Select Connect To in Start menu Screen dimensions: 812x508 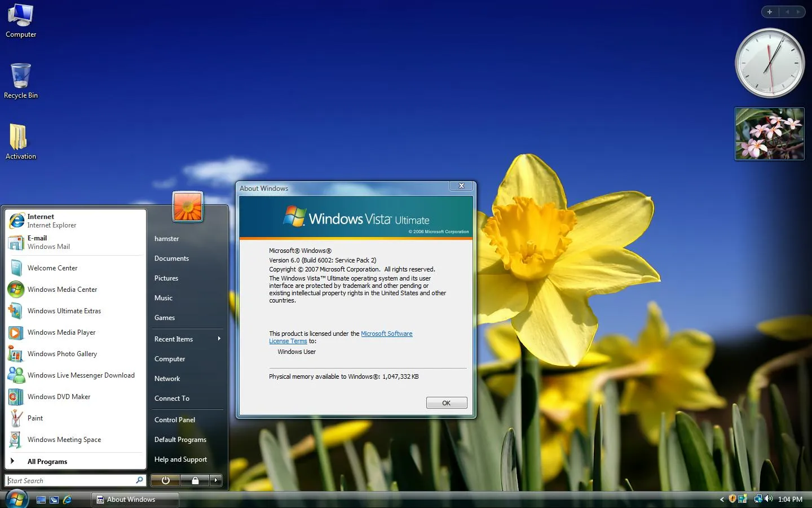[x=188, y=398]
